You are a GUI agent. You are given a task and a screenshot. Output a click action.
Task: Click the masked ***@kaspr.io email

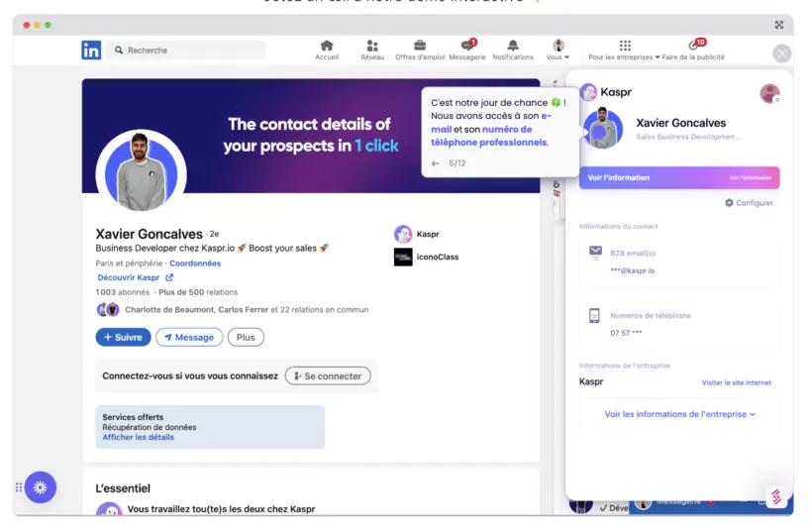point(633,271)
